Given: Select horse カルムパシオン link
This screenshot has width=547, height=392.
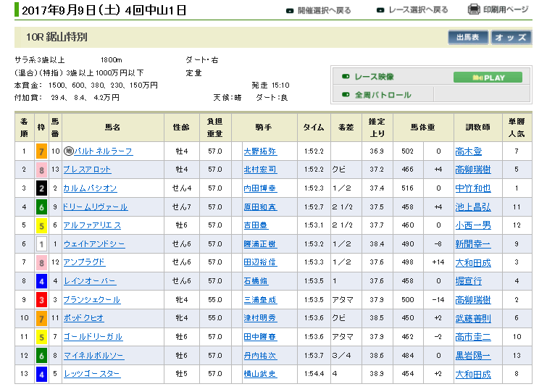Looking at the screenshot, I should coord(90,188).
